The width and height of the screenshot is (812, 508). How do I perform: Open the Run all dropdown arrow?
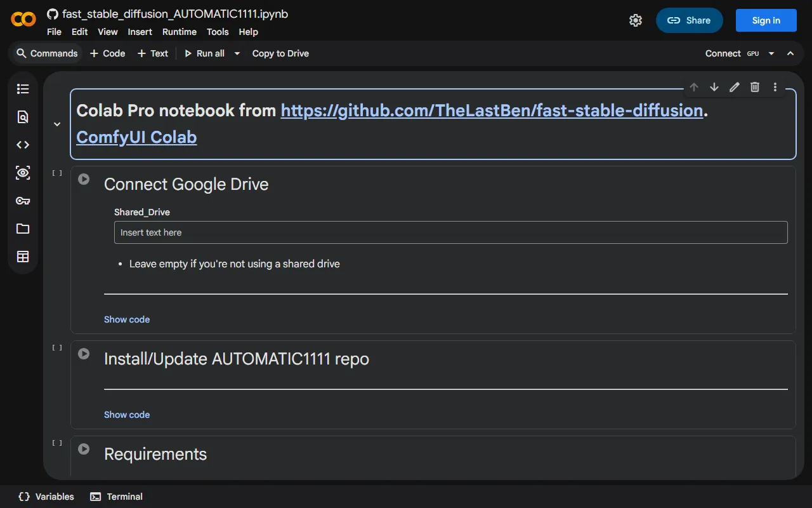pos(237,53)
